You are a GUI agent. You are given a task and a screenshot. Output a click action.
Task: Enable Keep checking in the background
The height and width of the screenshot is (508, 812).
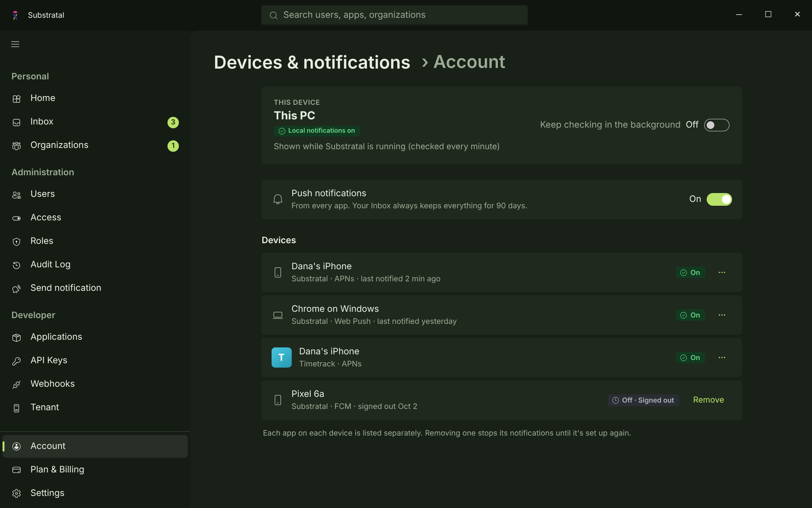(x=717, y=125)
